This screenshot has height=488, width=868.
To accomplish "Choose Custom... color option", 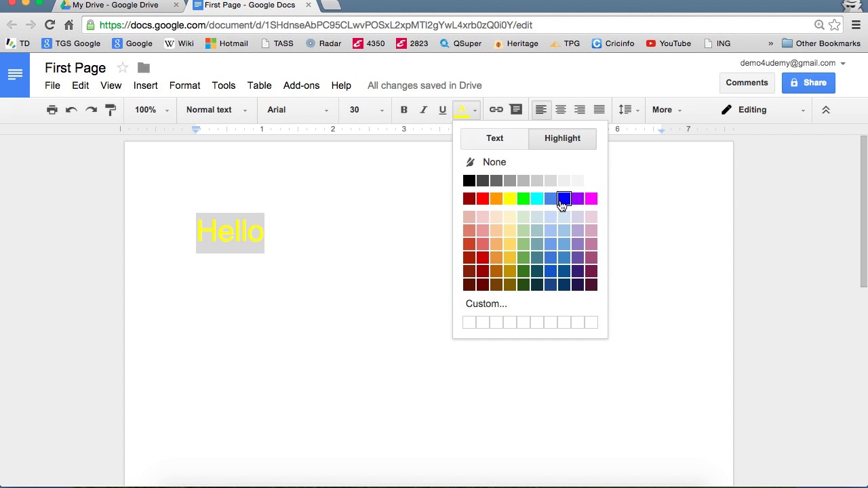I will tap(486, 304).
